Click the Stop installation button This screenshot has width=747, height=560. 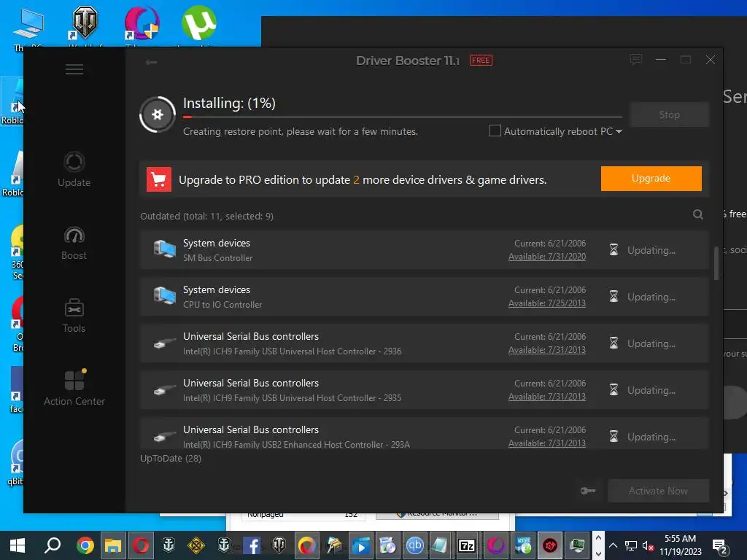click(x=669, y=114)
